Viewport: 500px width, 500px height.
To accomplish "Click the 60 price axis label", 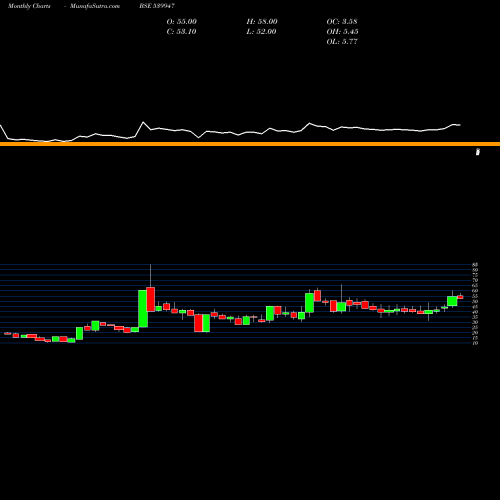I will tap(475, 291).
